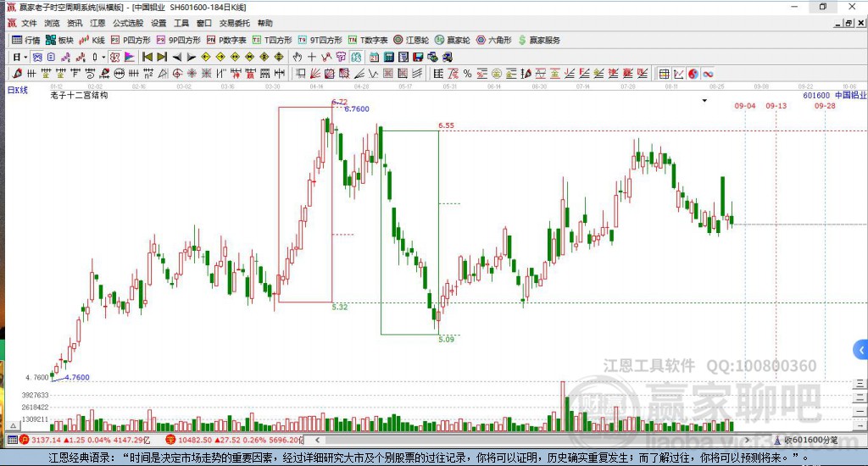
Task: Open the T四方形 tool
Action: (x=272, y=40)
